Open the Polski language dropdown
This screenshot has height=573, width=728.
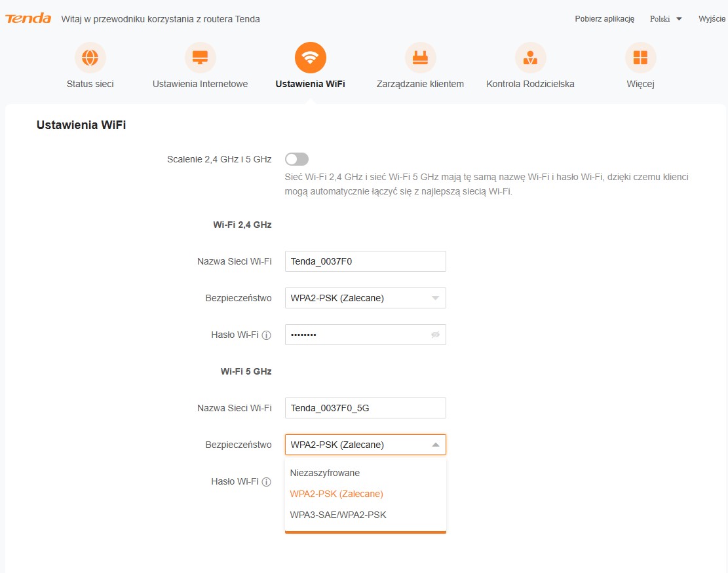666,19
